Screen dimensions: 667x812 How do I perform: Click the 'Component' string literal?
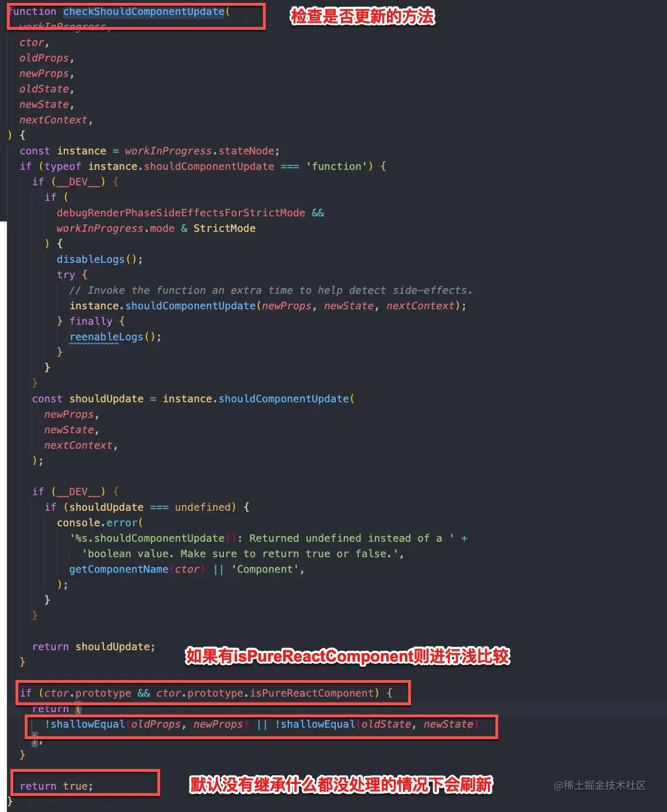pos(265,569)
